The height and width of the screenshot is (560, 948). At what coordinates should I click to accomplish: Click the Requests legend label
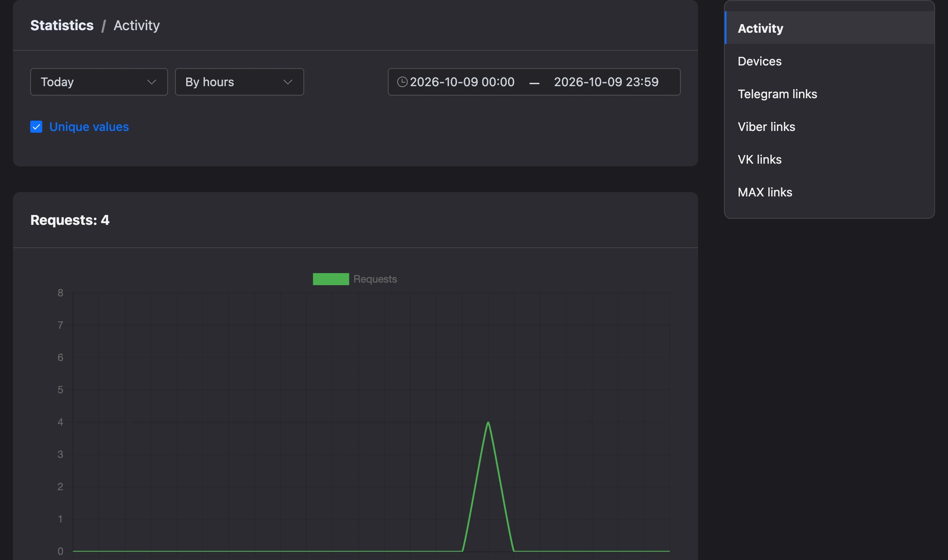click(375, 279)
